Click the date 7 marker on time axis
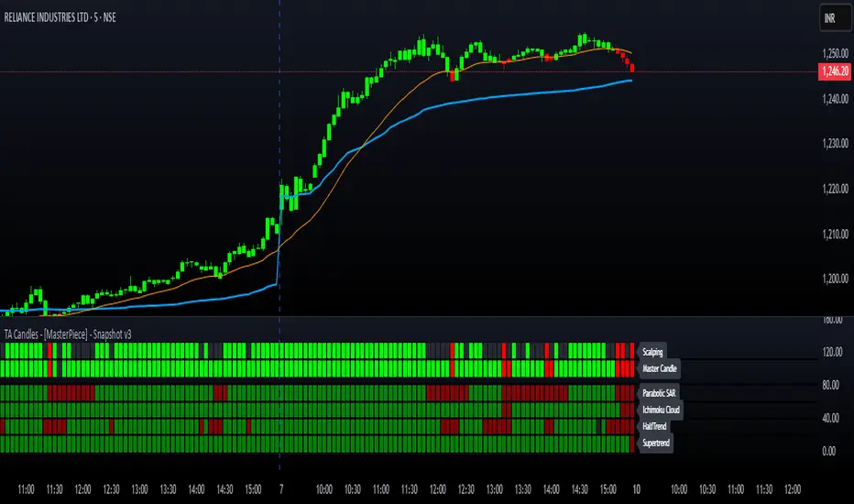 [x=281, y=489]
